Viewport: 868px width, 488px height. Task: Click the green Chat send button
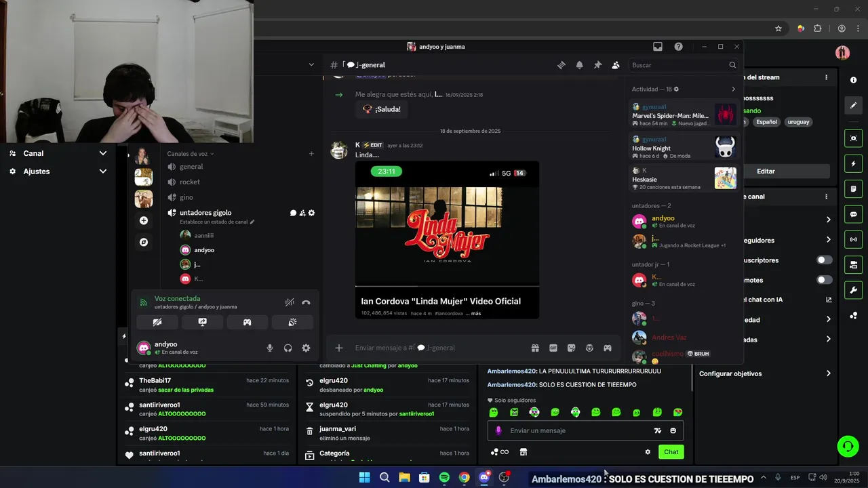pyautogui.click(x=671, y=452)
